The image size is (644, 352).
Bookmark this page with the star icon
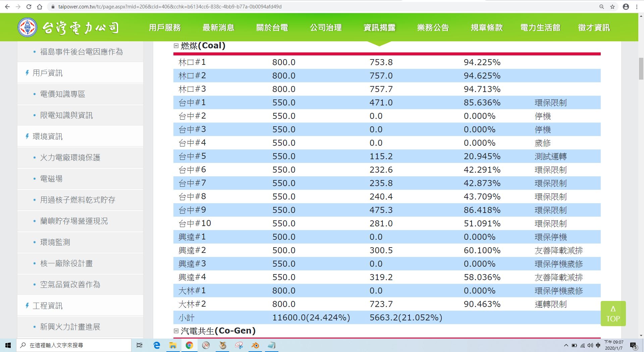point(612,7)
